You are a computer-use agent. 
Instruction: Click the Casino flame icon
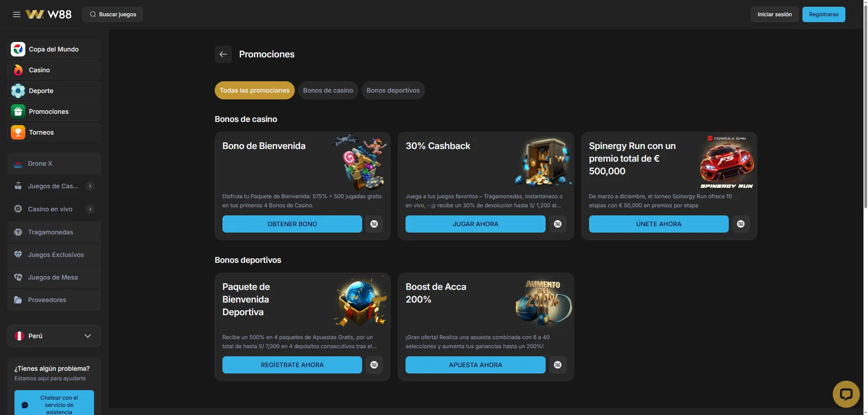18,70
